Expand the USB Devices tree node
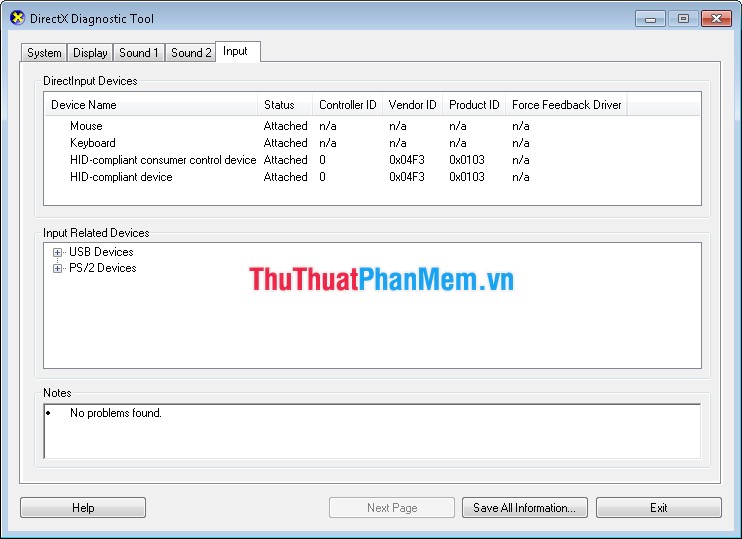This screenshot has width=742, height=539. click(x=57, y=252)
